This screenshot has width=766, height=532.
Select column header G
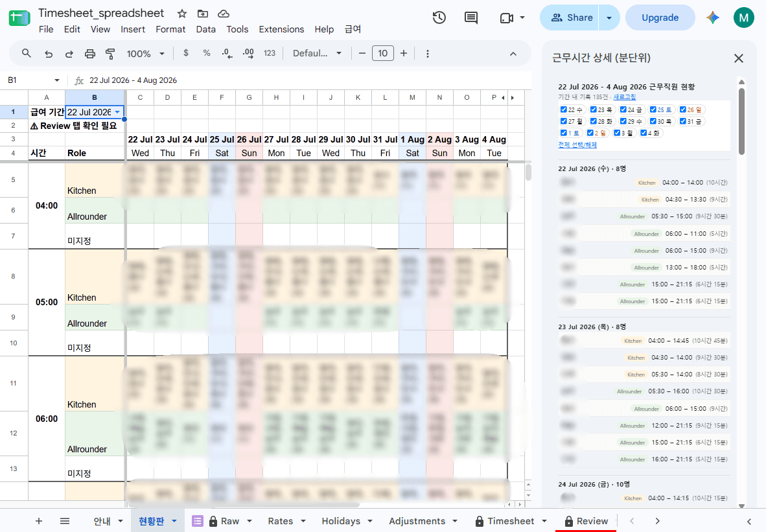pyautogui.click(x=249, y=97)
